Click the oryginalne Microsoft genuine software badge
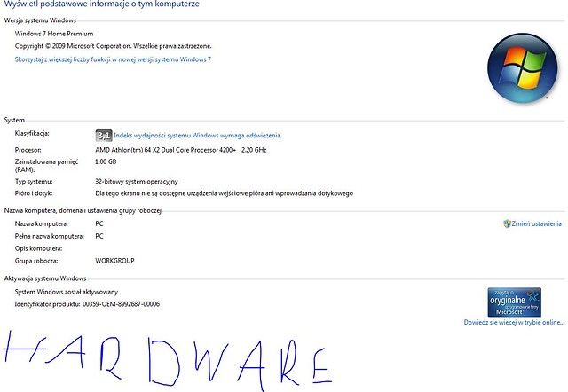This screenshot has width=568, height=392. point(515,302)
